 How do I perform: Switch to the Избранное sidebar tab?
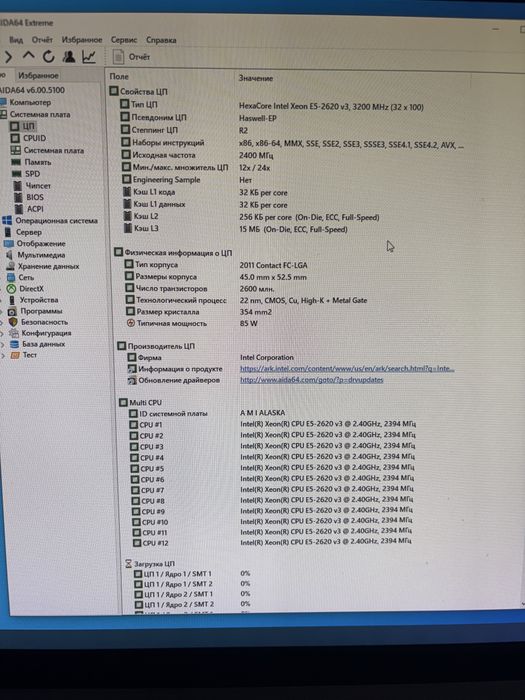pos(38,75)
